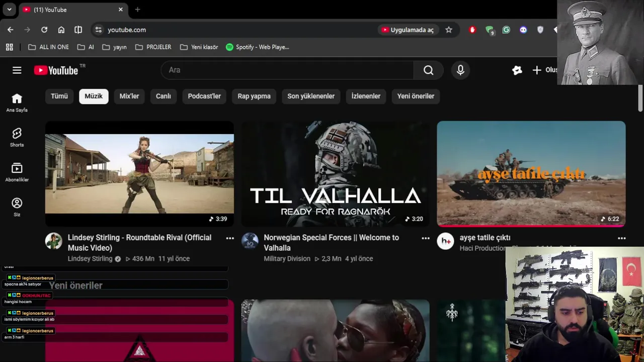Open the Lindsey Stirling Roundtable Rival title
Viewport: 644px width, 362px height.
139,243
